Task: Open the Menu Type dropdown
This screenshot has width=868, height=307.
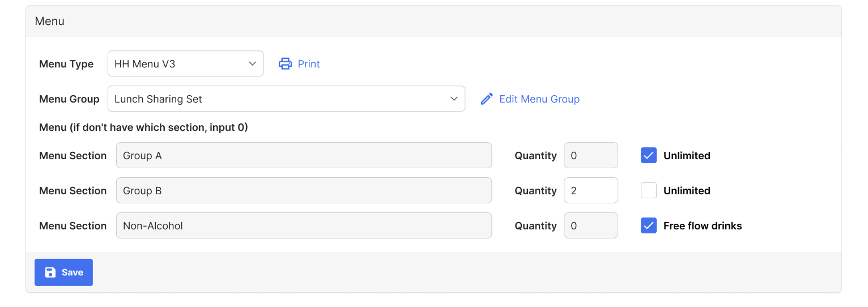Action: point(185,64)
